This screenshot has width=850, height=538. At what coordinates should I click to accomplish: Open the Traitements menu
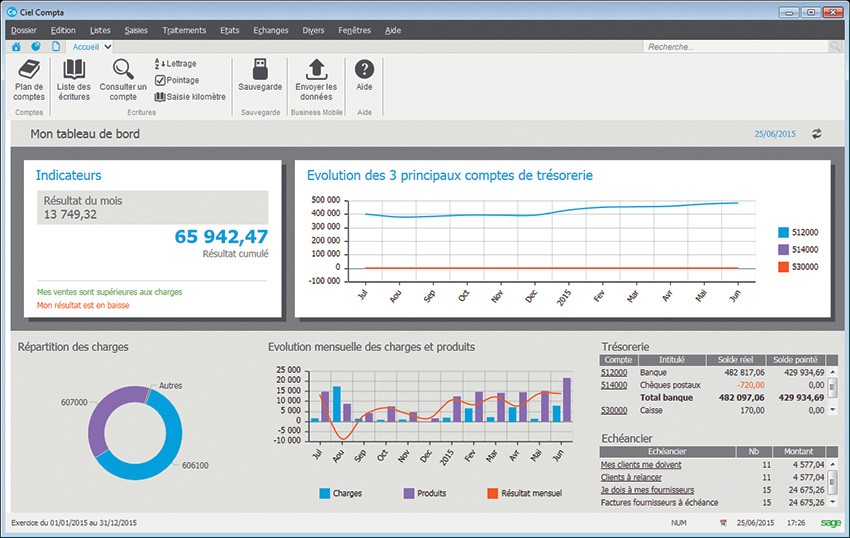(183, 30)
